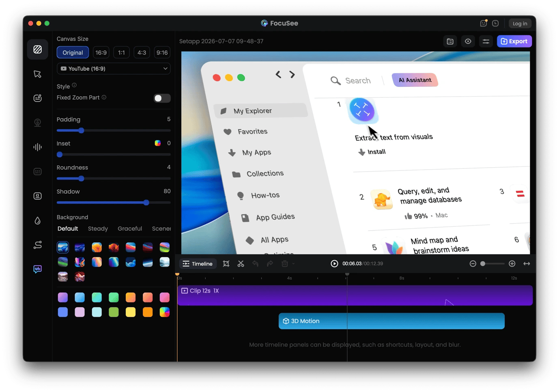Expand delete options arrow next to trash
Screen dimensions: 559x392
point(293,264)
